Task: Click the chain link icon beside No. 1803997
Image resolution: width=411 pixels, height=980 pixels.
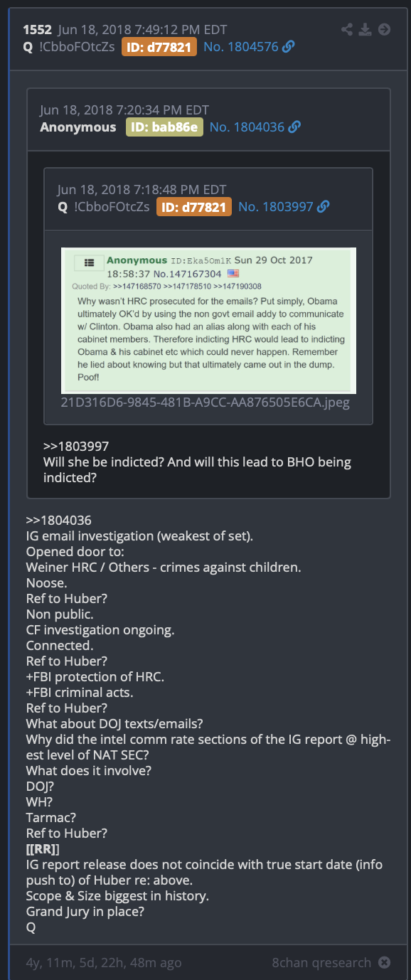Action: [x=324, y=207]
